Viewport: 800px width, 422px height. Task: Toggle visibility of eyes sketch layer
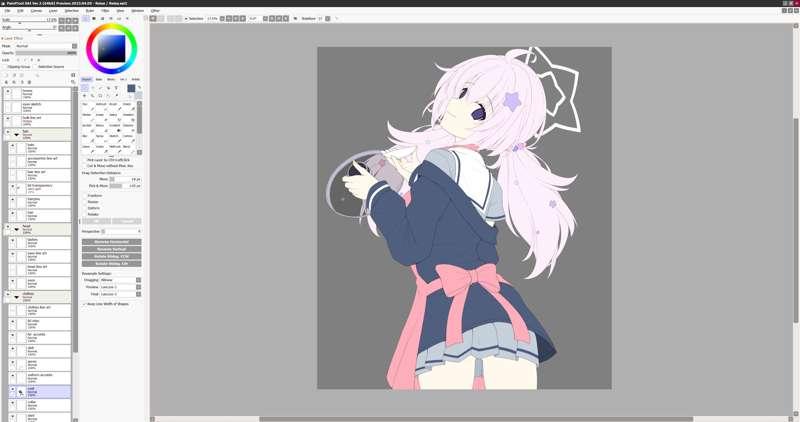[8, 107]
